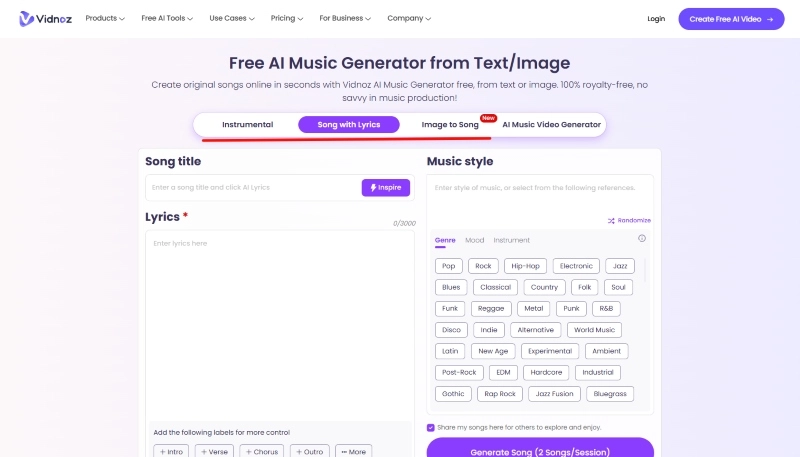Viewport: 800px width, 457px height.
Task: Select the World Music genre tag
Action: tap(594, 330)
